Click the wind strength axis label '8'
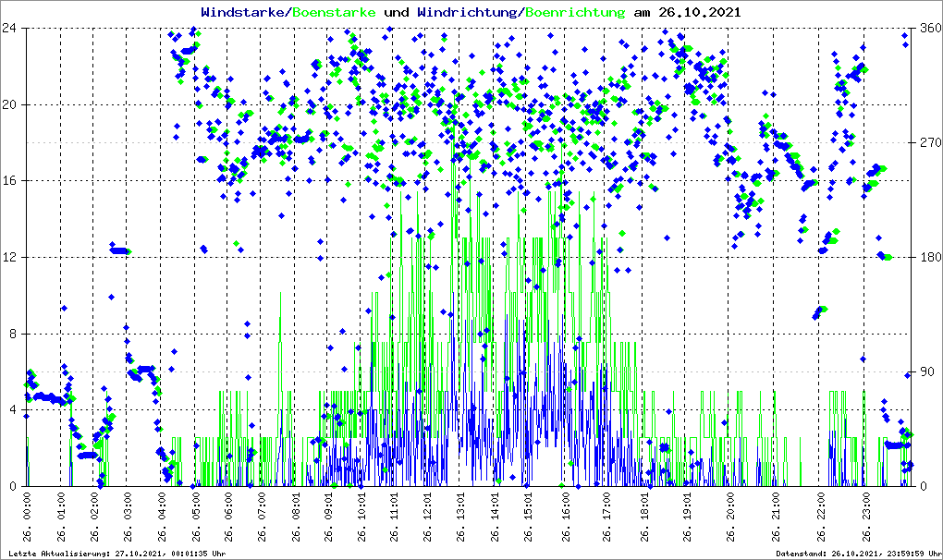Screen dimensions: 943x560 tap(13, 334)
